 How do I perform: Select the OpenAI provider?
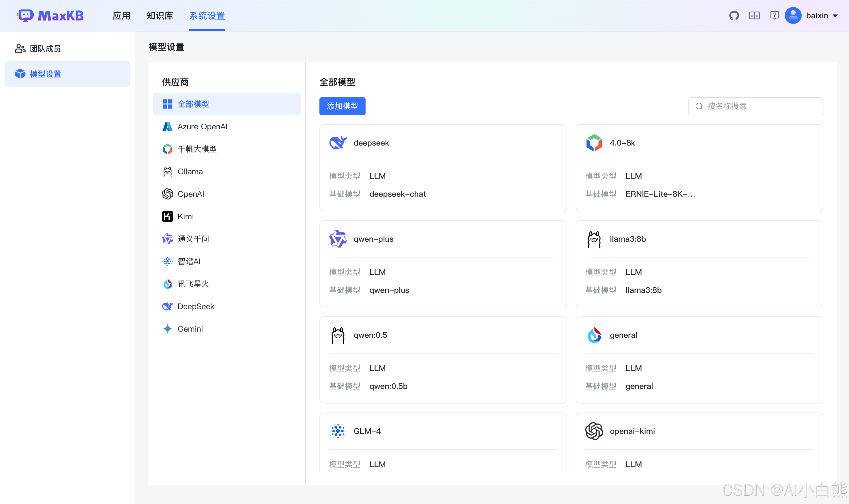pos(191,194)
